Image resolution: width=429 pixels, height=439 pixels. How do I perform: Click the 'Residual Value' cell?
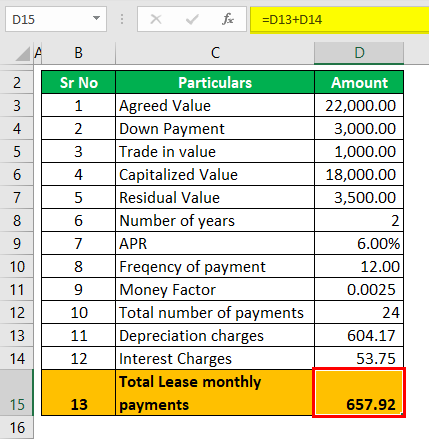point(215,197)
